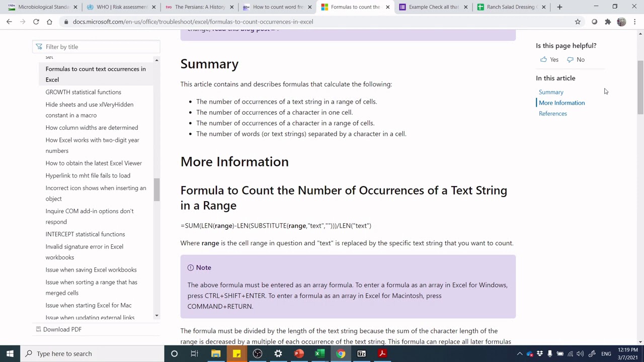
Task: Open the Windows Start menu
Action: 10,353
